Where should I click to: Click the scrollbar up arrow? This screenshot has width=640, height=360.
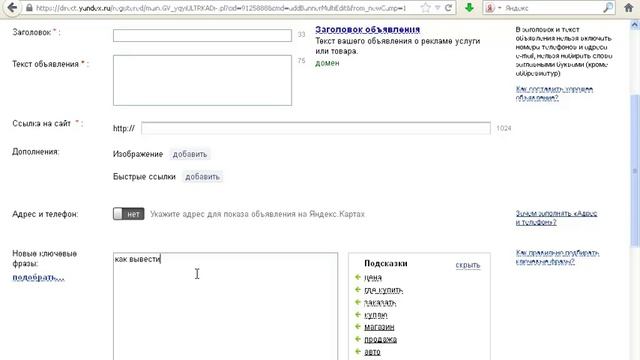[634, 25]
